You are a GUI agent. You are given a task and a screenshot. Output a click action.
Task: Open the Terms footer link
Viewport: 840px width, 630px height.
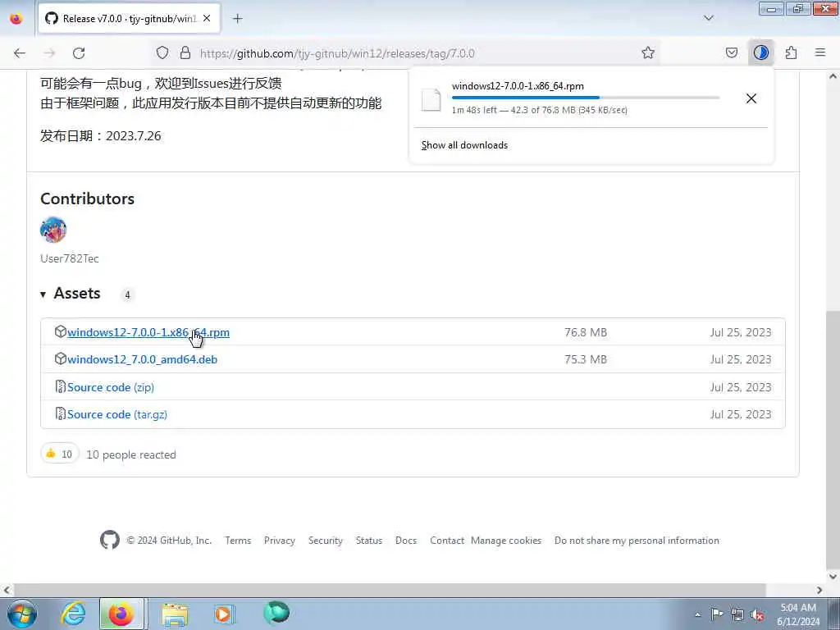click(x=238, y=541)
